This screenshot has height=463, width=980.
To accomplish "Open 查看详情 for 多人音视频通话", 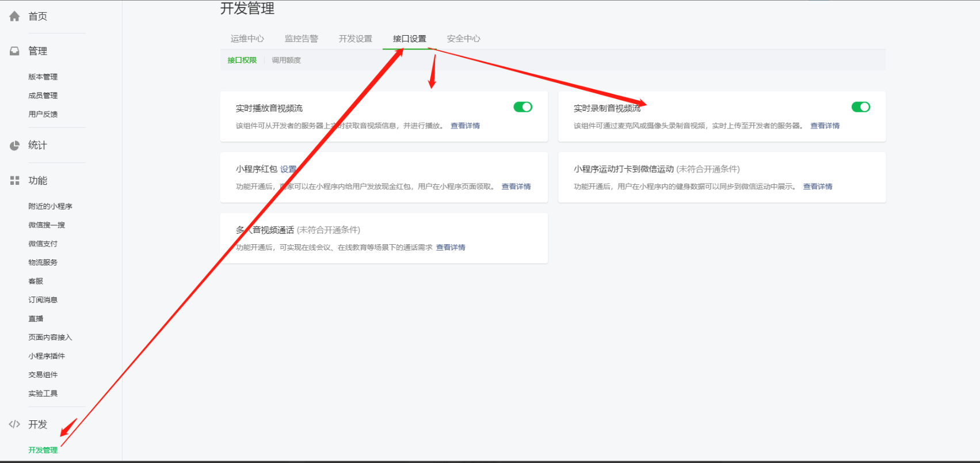I will pyautogui.click(x=451, y=248).
